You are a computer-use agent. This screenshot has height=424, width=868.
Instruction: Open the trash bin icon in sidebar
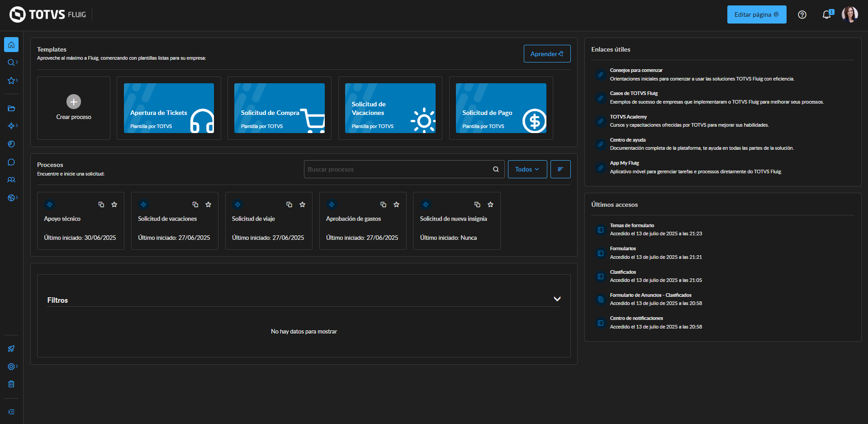pyautogui.click(x=11, y=384)
